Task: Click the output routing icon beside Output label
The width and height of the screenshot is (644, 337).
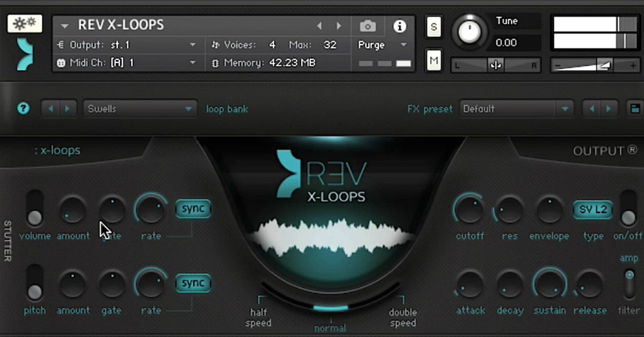Action: (60, 45)
